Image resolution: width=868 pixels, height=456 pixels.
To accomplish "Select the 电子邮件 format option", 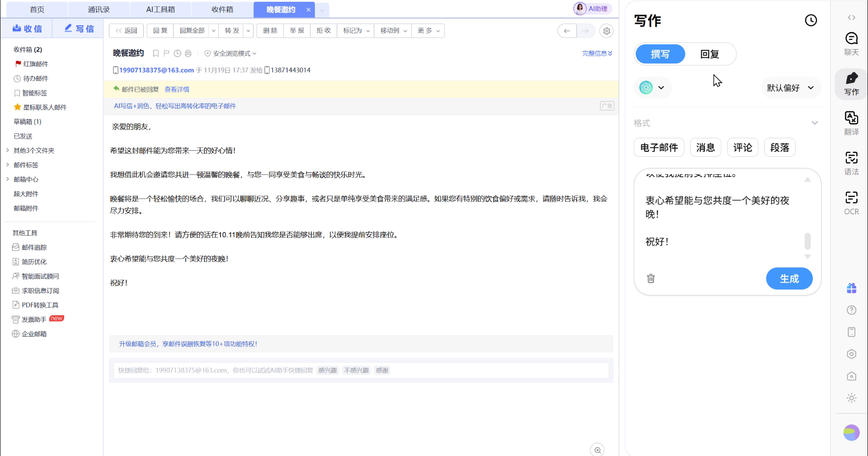I will [x=659, y=147].
